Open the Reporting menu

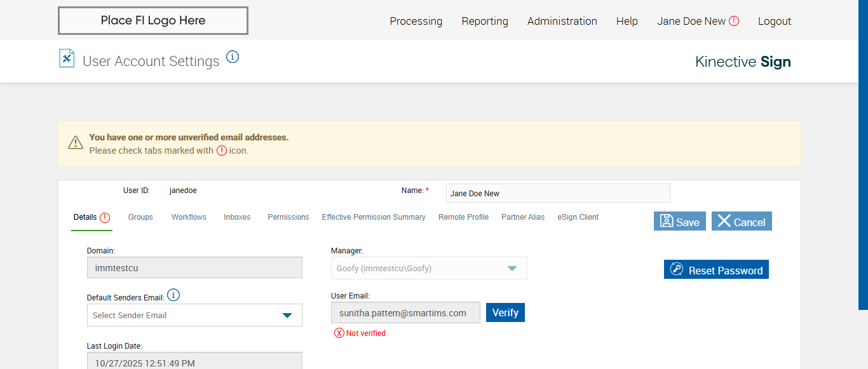pyautogui.click(x=485, y=21)
